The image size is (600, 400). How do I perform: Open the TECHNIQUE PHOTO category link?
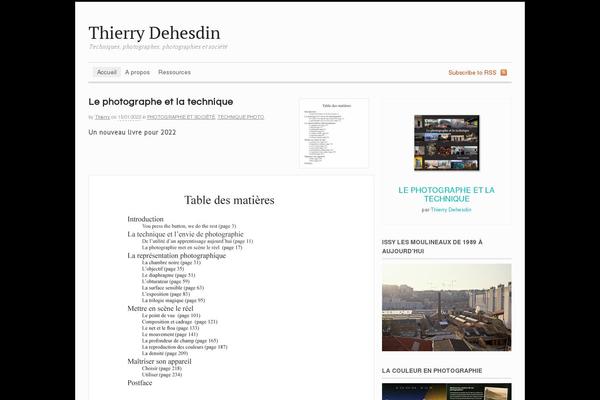[241, 117]
